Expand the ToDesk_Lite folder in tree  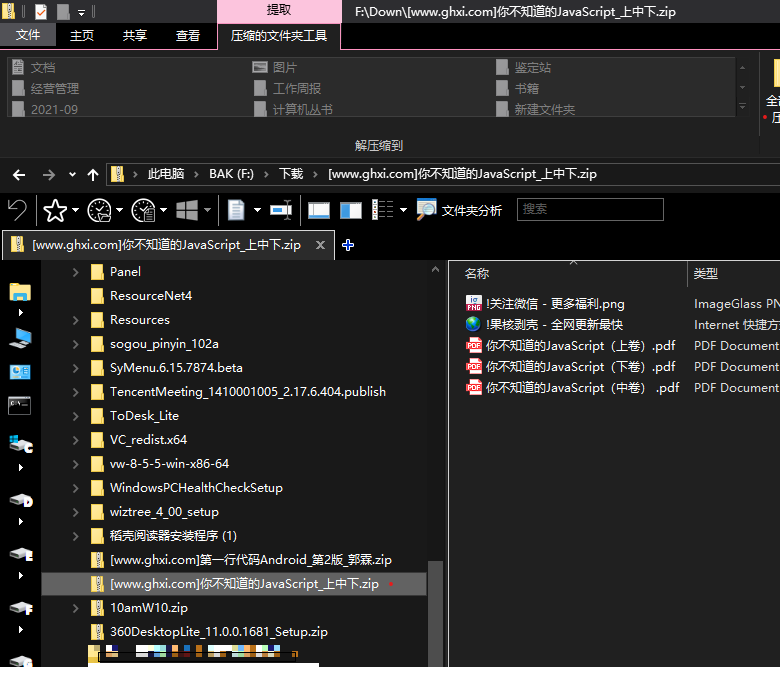coord(76,416)
